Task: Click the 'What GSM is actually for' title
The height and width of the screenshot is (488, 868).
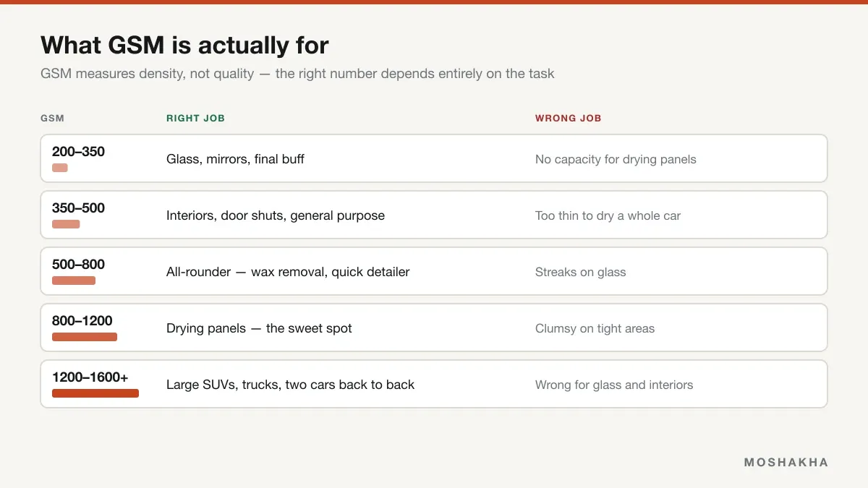Action: coord(184,46)
